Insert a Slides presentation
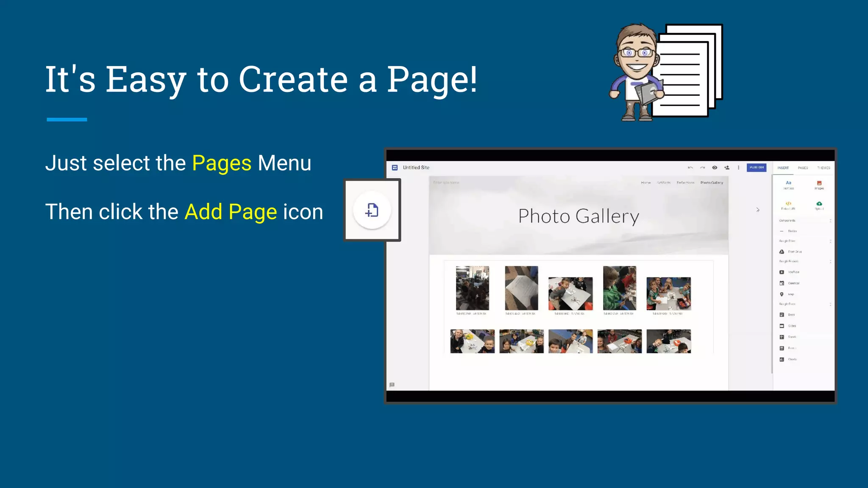Image resolution: width=868 pixels, height=488 pixels. (787, 326)
